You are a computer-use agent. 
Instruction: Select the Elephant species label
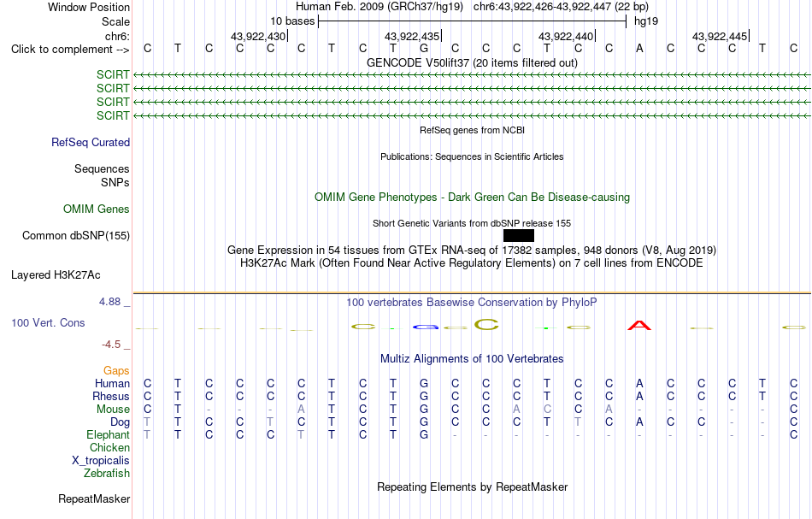(109, 434)
